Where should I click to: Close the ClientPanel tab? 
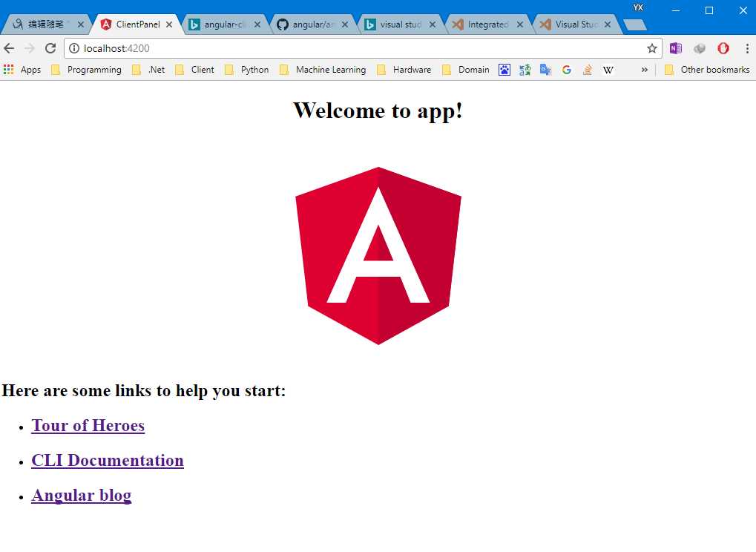169,24
